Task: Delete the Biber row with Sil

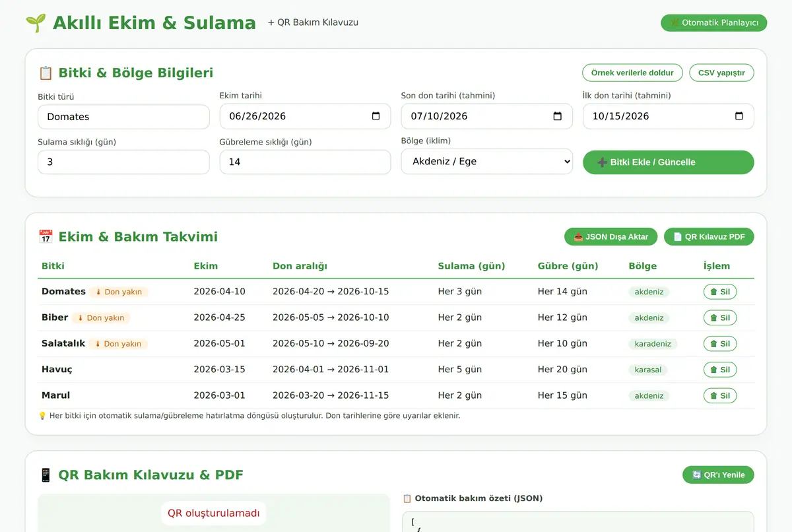Action: 720,317
